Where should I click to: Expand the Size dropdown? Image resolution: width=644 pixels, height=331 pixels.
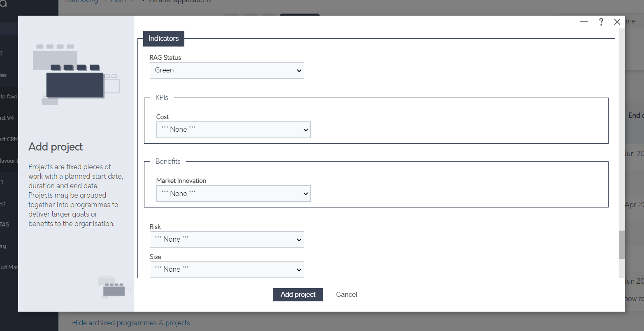(x=226, y=269)
